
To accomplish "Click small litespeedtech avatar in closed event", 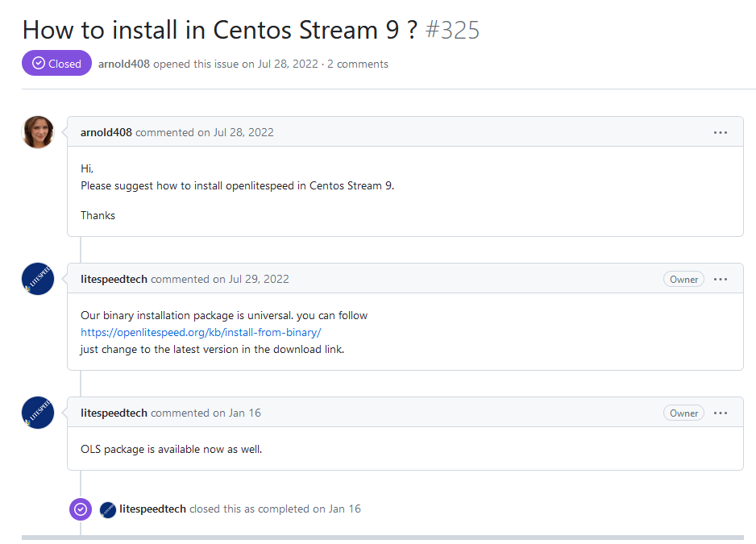I will point(108,510).
